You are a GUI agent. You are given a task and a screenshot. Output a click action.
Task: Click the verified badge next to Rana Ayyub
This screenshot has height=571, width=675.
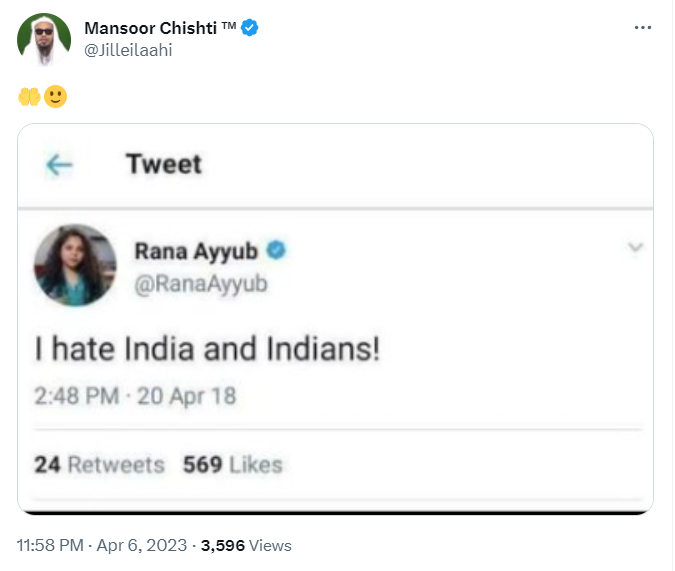pos(276,250)
